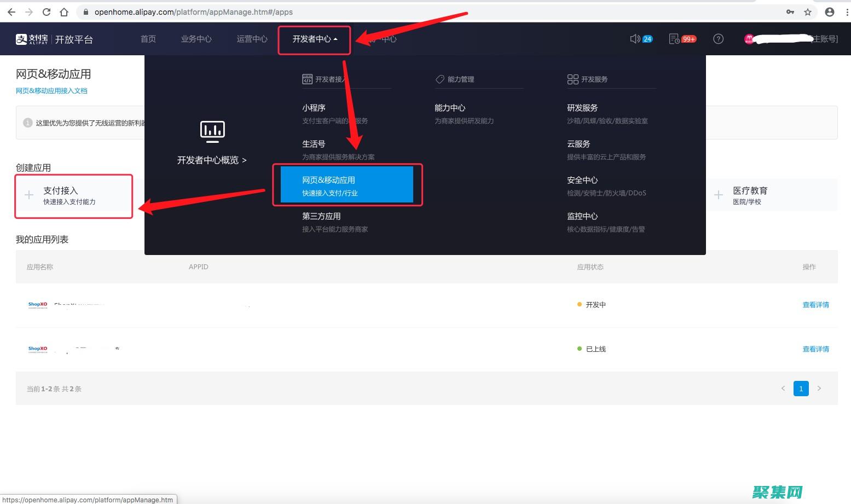Select the 业务中心 menu item
This screenshot has height=504, width=851.
click(196, 39)
